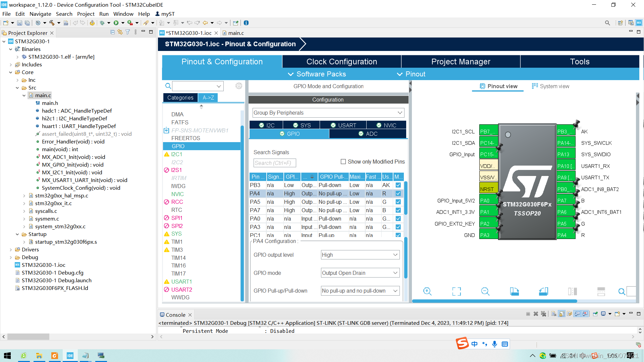Open the Navigate menu
644x362 pixels.
40,14
